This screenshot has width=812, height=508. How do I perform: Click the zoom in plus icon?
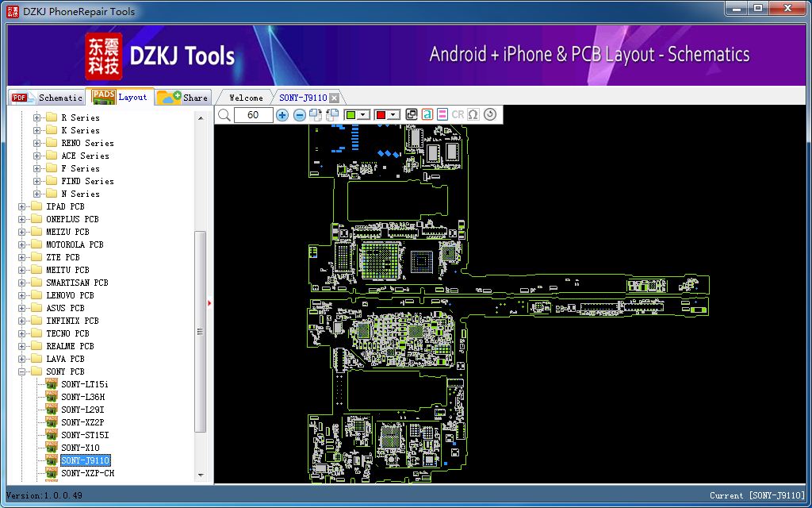point(282,115)
